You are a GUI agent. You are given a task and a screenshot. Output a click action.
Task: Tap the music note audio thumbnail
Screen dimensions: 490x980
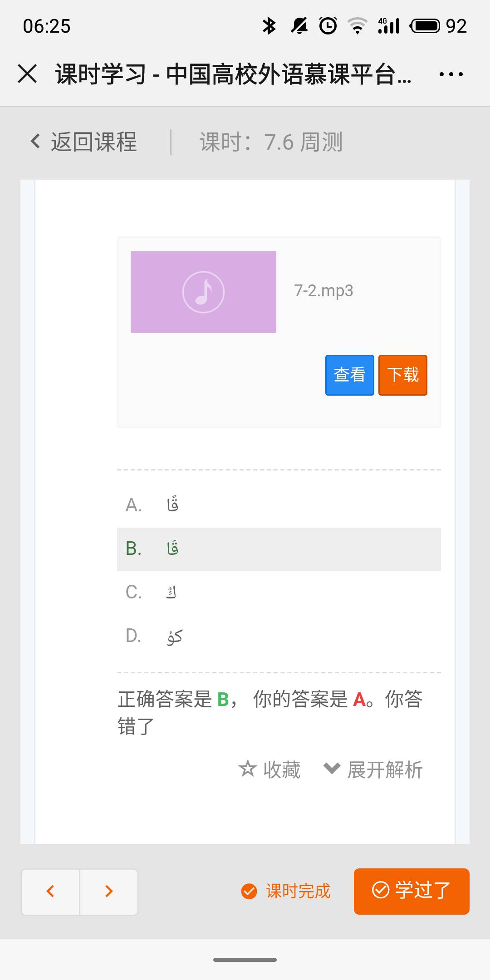click(x=203, y=292)
